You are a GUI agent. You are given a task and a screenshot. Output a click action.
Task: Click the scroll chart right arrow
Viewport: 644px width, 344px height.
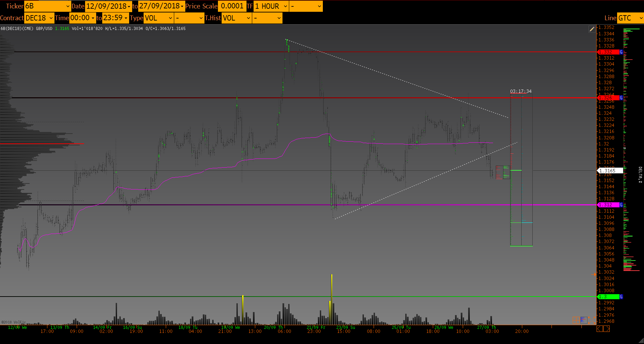click(x=607, y=329)
